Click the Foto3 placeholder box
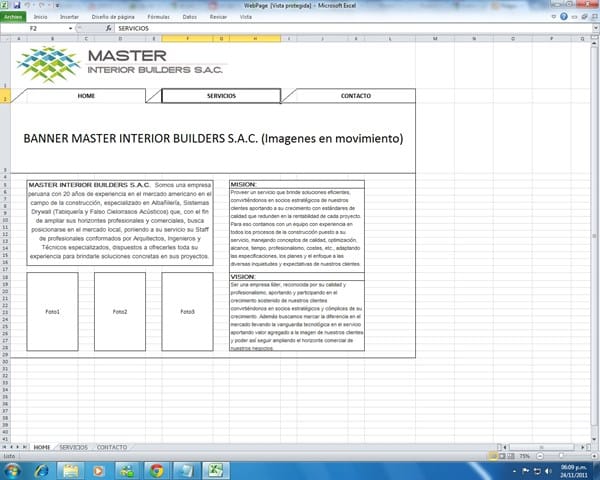The height and width of the screenshot is (480, 600). [188, 312]
